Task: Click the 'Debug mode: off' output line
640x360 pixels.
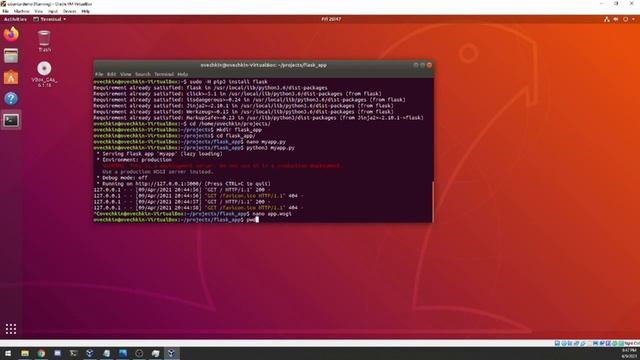Action: (122, 178)
